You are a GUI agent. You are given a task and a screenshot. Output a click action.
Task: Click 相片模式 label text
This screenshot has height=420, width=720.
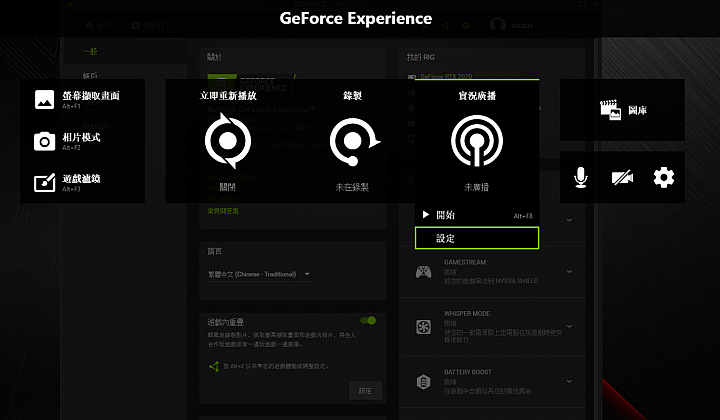[x=81, y=137]
